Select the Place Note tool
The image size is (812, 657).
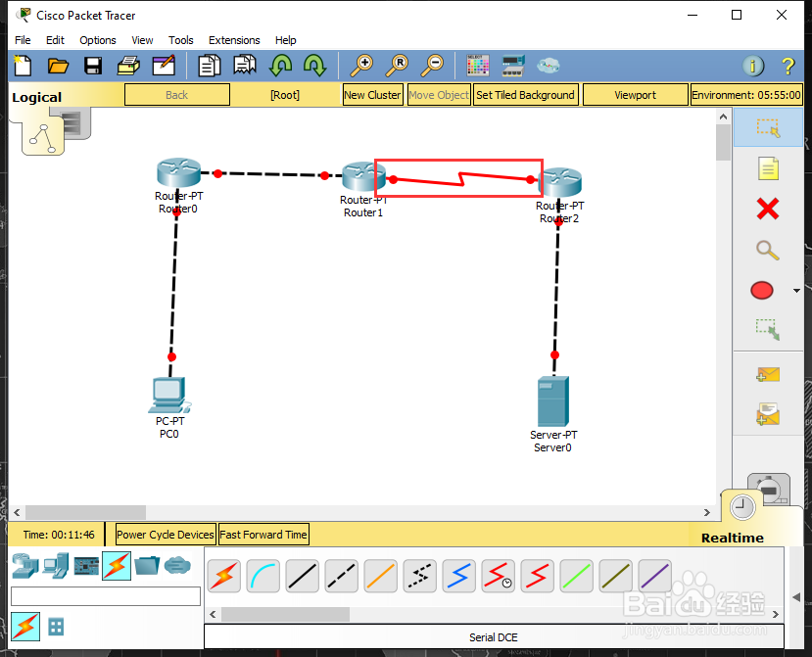(768, 168)
